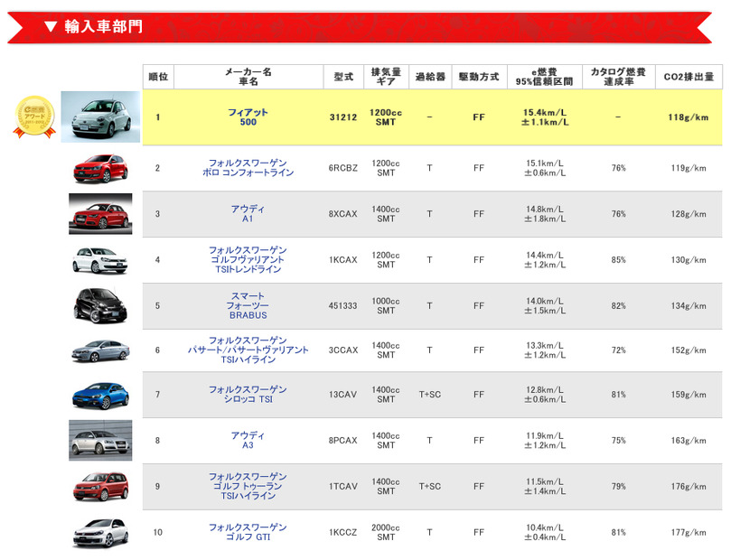Select the 177g/km CO2 value
Viewport: 731px width, 560px height.
689,532
